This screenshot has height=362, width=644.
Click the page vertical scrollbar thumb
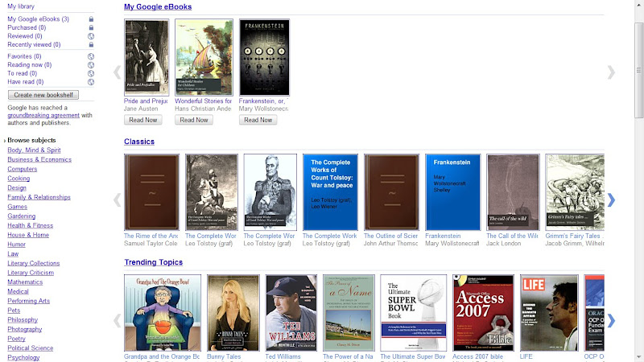tap(638, 70)
